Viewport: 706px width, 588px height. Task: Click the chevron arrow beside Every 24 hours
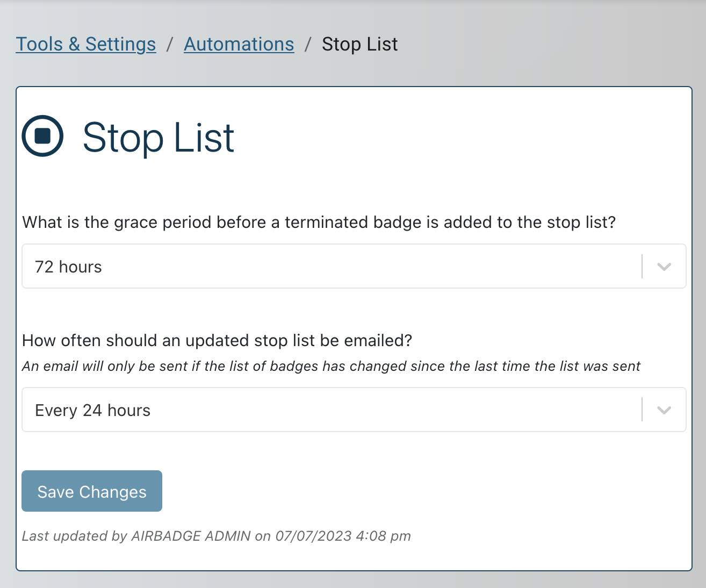click(664, 410)
